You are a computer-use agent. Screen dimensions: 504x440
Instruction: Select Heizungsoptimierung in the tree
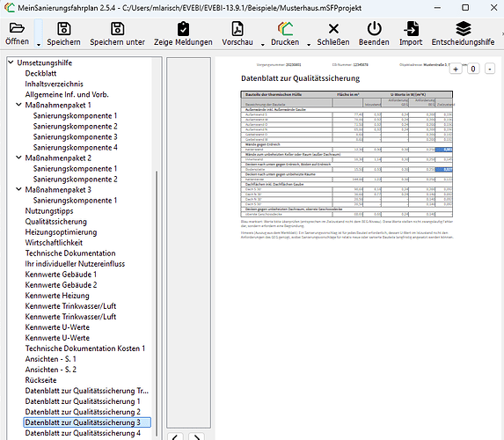tap(61, 232)
